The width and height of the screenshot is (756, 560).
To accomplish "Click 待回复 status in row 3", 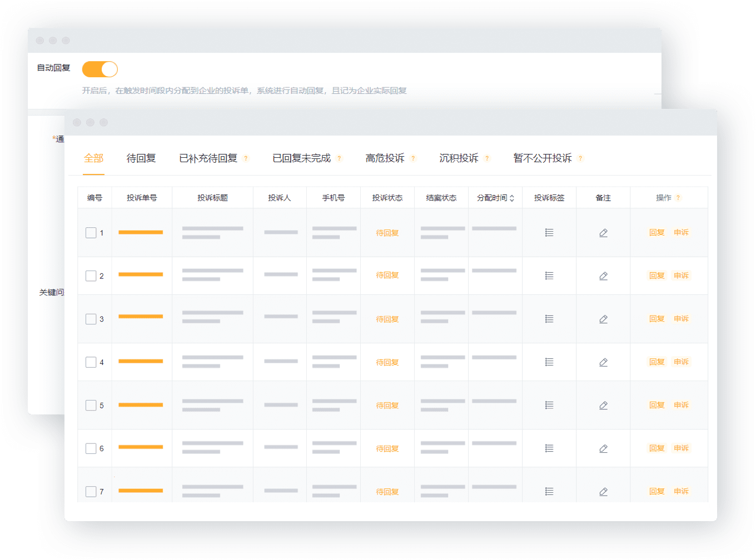I will tap(387, 319).
